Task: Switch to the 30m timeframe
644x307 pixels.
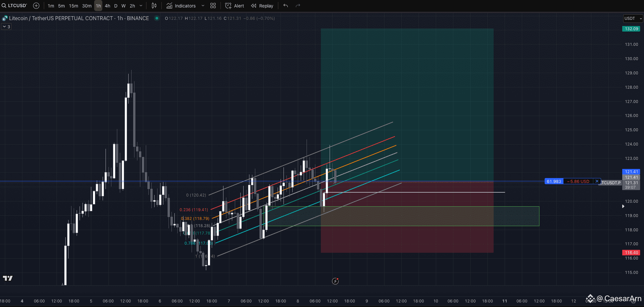Action: (87, 6)
